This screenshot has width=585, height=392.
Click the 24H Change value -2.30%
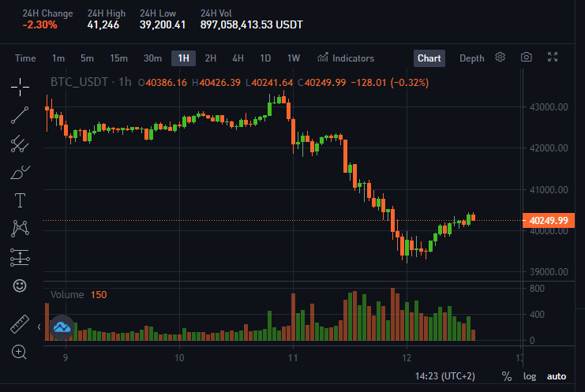[x=40, y=25]
